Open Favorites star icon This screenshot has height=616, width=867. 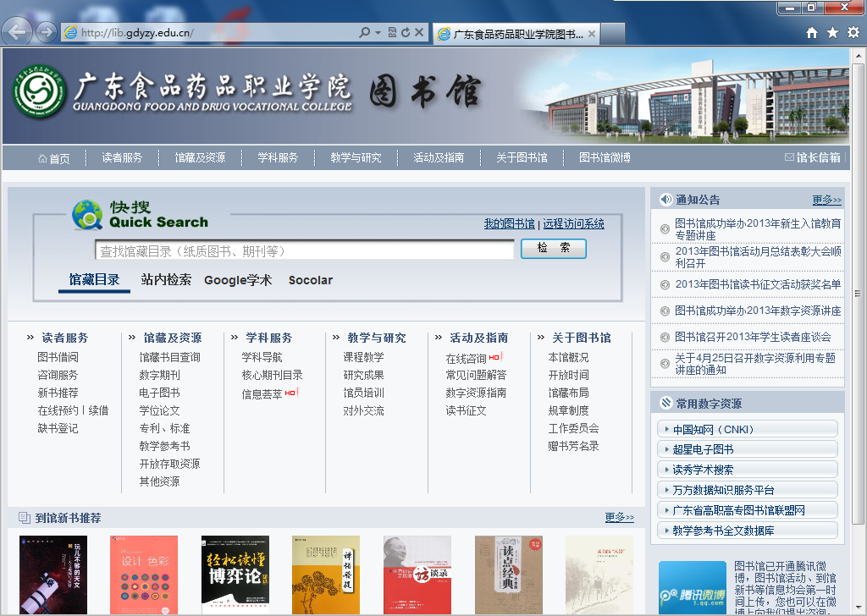832,33
